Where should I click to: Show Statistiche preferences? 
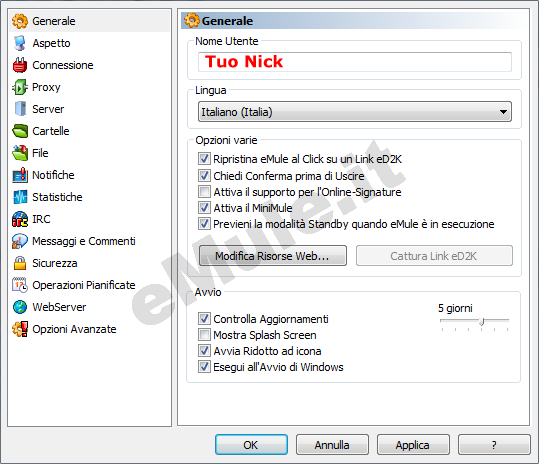pos(57,197)
